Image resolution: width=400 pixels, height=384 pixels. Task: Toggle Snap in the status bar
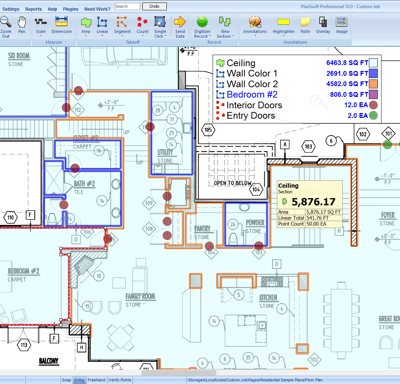(66, 380)
